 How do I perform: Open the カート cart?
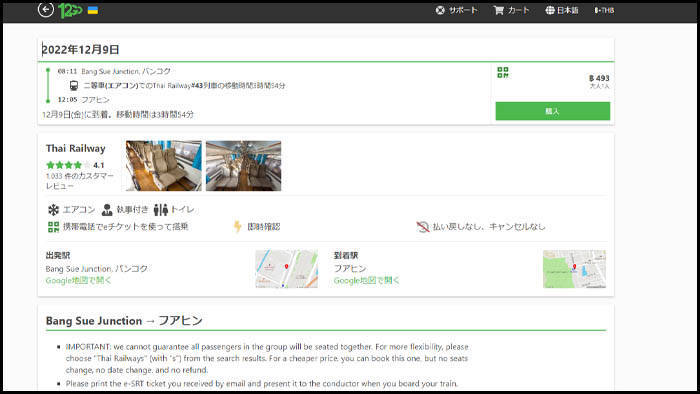(x=512, y=10)
